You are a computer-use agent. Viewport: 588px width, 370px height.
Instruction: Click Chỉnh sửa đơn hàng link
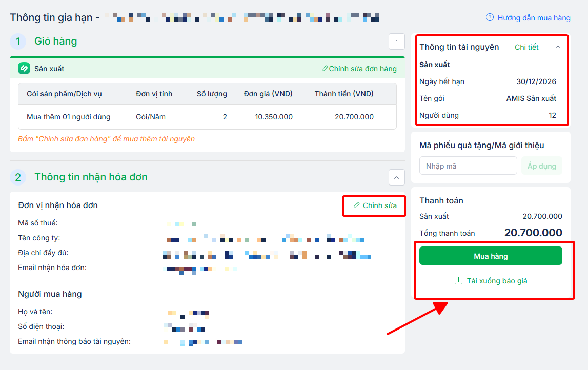(x=362, y=69)
